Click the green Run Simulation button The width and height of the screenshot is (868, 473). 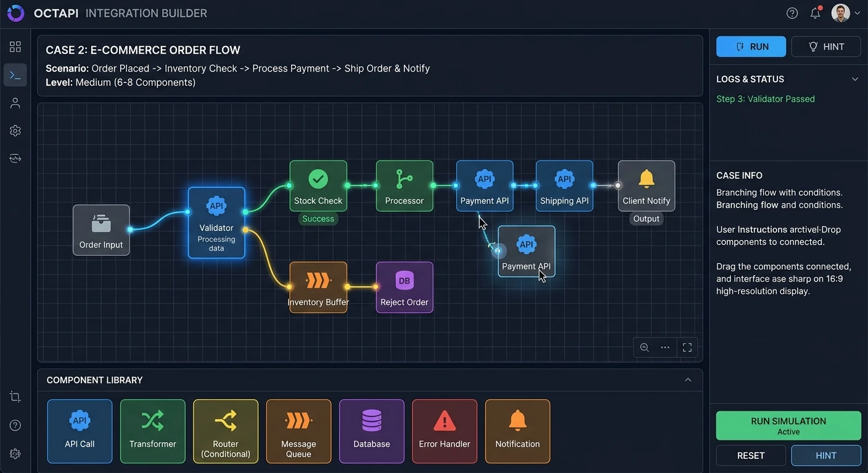click(x=788, y=426)
